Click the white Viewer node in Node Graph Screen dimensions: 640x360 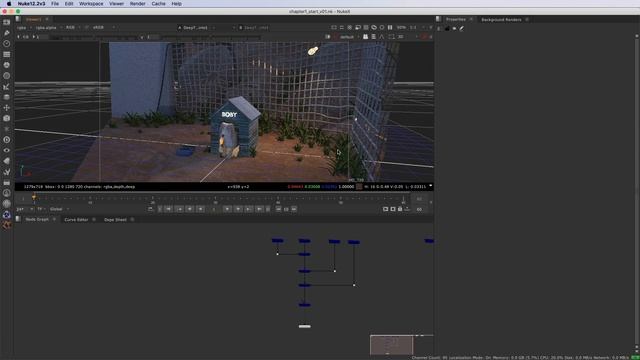click(x=304, y=326)
